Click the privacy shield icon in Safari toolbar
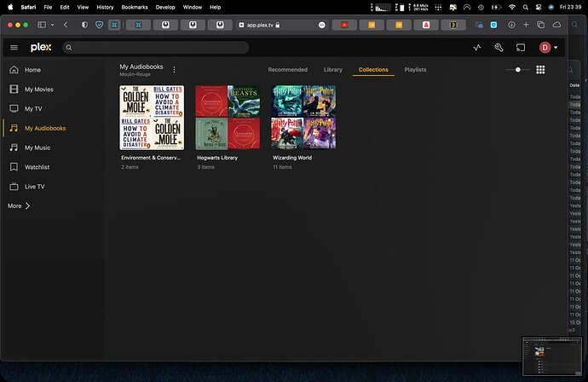 point(84,25)
